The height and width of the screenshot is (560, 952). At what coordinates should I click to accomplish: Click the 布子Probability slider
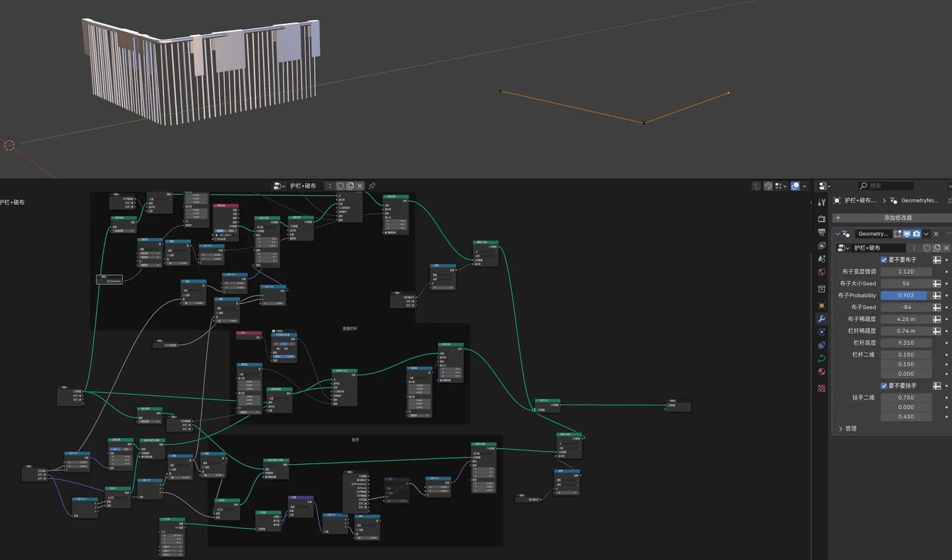pyautogui.click(x=906, y=296)
